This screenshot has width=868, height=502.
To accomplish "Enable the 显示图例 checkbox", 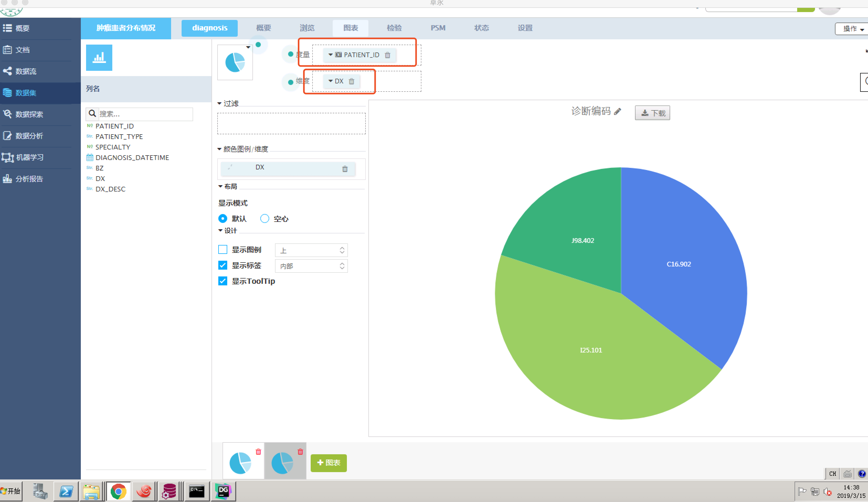I will [x=223, y=249].
